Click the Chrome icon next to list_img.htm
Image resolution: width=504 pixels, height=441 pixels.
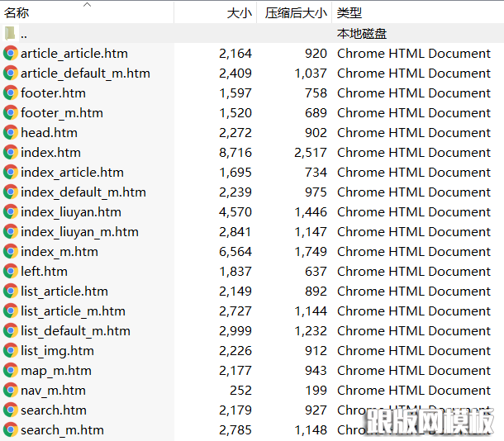10,350
